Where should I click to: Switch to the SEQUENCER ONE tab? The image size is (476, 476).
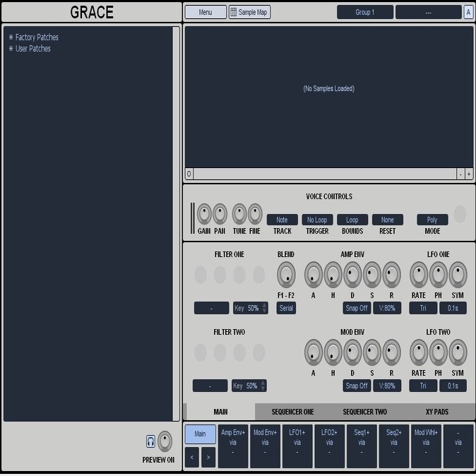coord(292,412)
